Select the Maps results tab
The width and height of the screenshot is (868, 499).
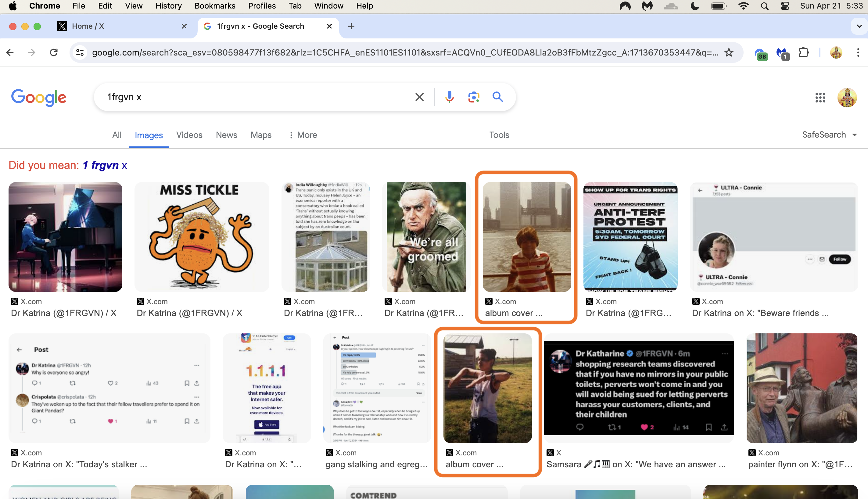tap(261, 135)
